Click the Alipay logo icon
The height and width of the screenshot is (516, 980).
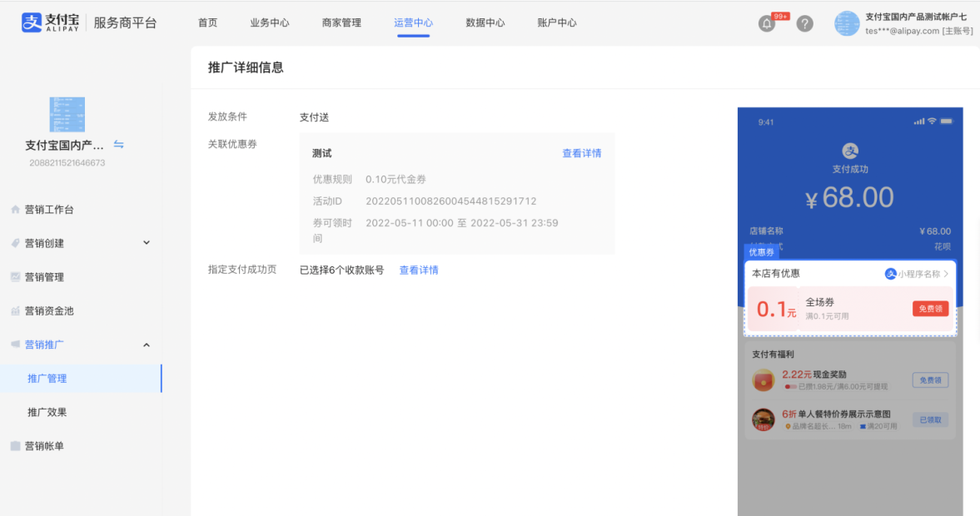[32, 22]
